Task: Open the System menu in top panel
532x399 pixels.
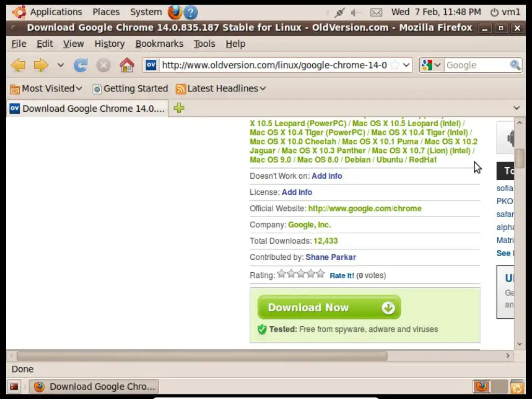Action: click(146, 12)
